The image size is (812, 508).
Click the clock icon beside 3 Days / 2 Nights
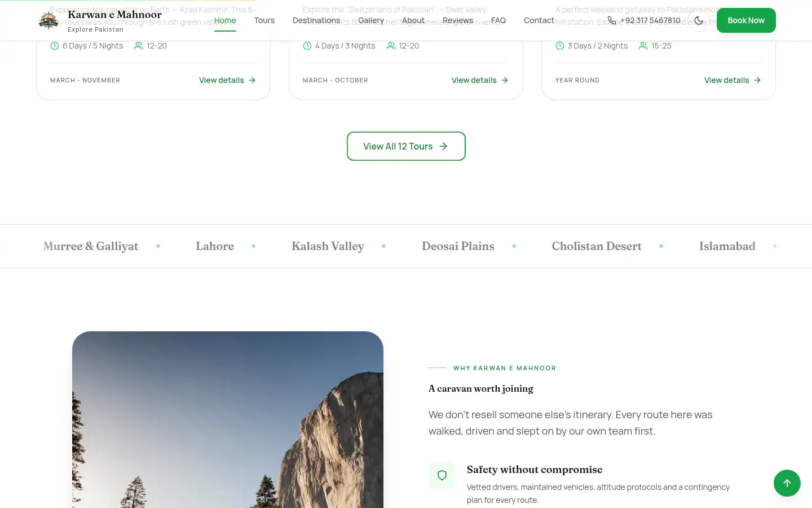(x=560, y=46)
